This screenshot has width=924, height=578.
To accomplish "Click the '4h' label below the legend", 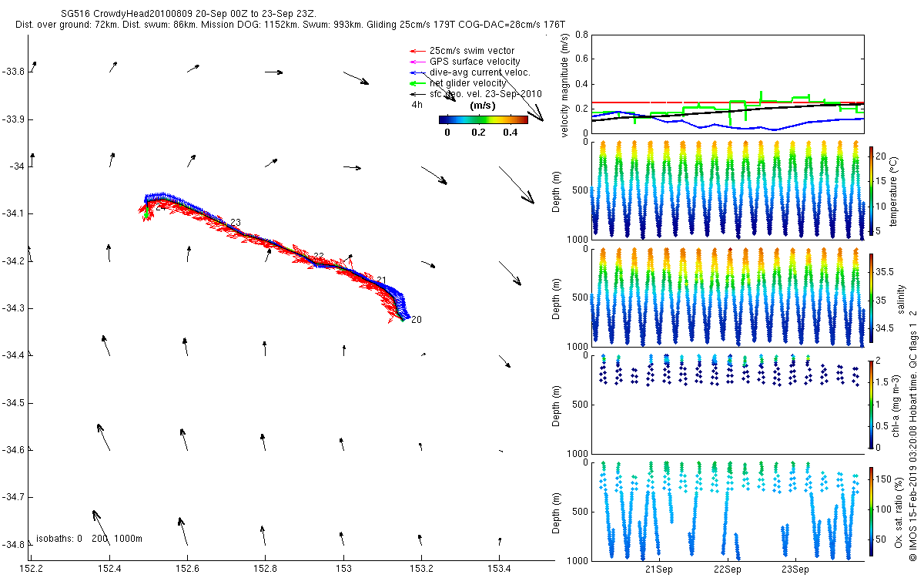I will (x=417, y=104).
